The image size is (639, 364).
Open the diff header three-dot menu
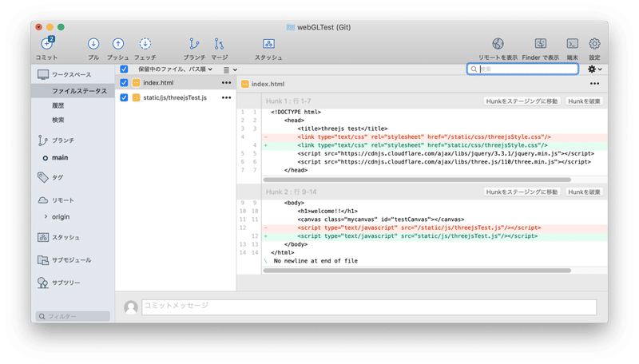point(594,84)
